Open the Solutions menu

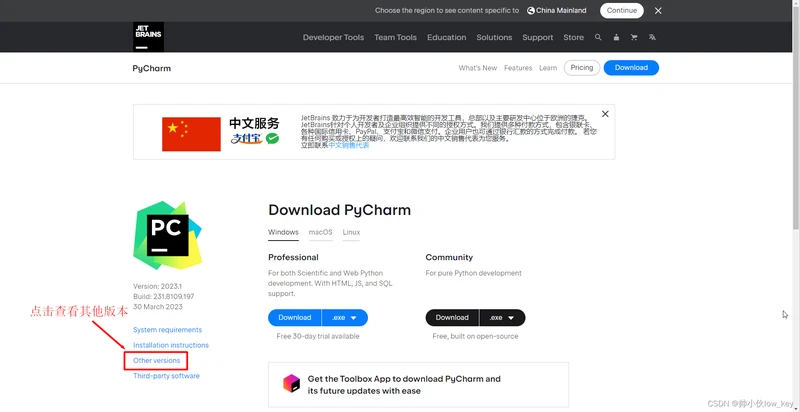coord(494,37)
